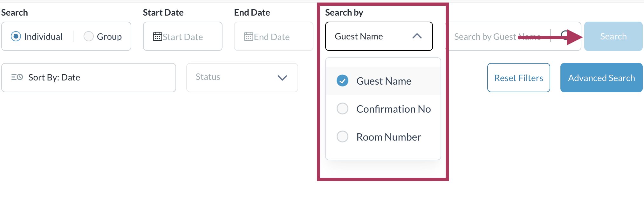Image resolution: width=644 pixels, height=222 pixels.
Task: Click the Start Date calendar icon
Action: point(157,37)
